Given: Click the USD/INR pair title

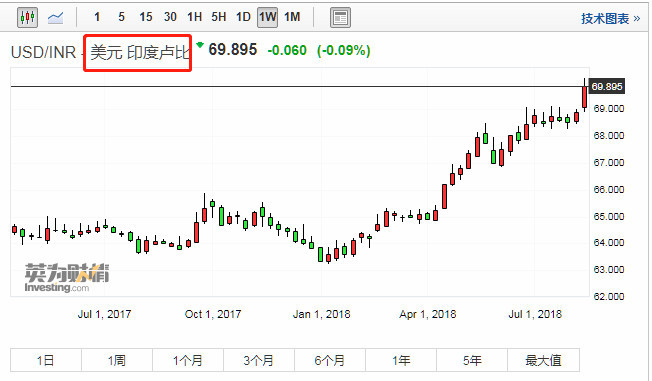Looking at the screenshot, I should coord(43,52).
